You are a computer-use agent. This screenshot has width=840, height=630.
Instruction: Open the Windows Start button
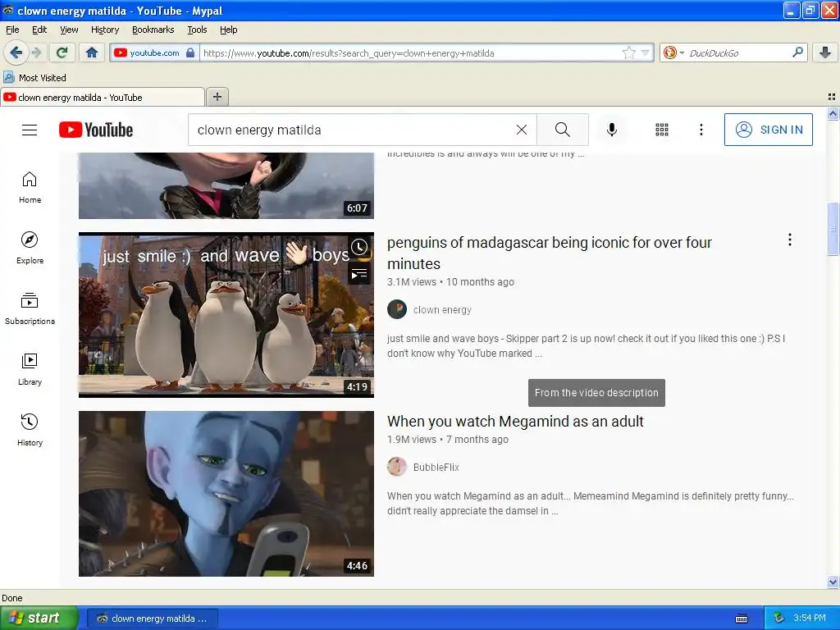39,618
